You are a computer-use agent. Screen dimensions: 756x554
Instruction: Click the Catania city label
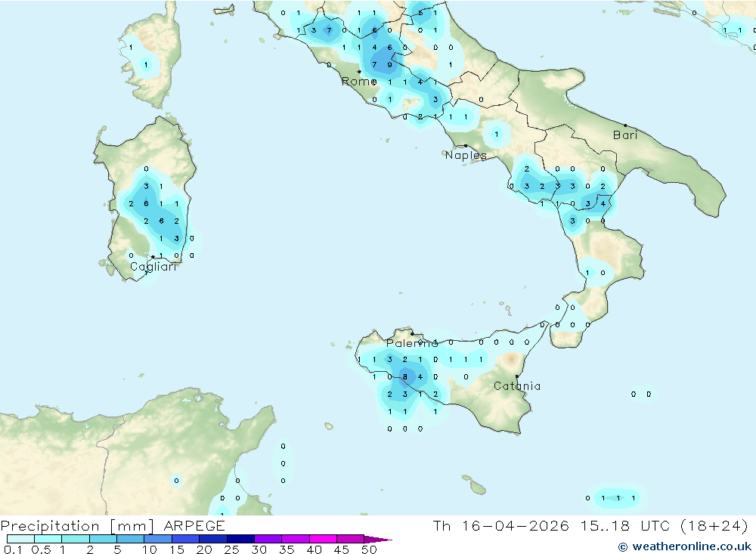517,385
